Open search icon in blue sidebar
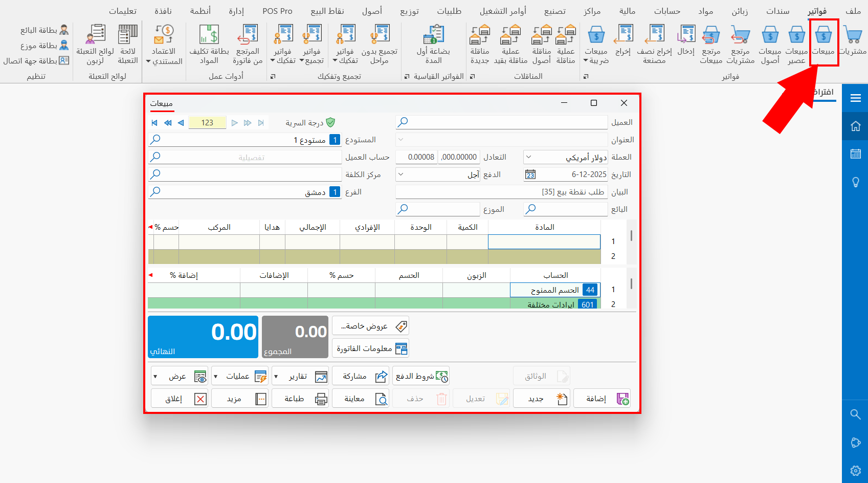The height and width of the screenshot is (483, 868). click(855, 414)
